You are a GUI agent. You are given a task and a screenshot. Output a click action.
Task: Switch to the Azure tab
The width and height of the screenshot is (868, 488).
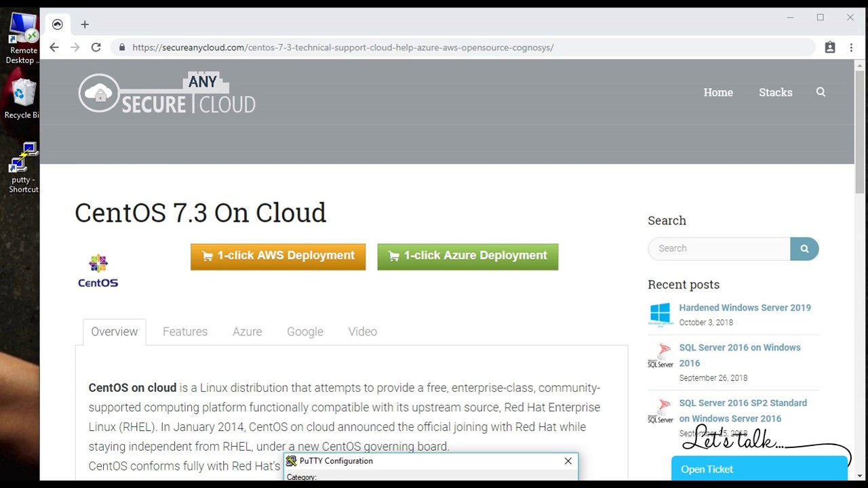(x=248, y=332)
